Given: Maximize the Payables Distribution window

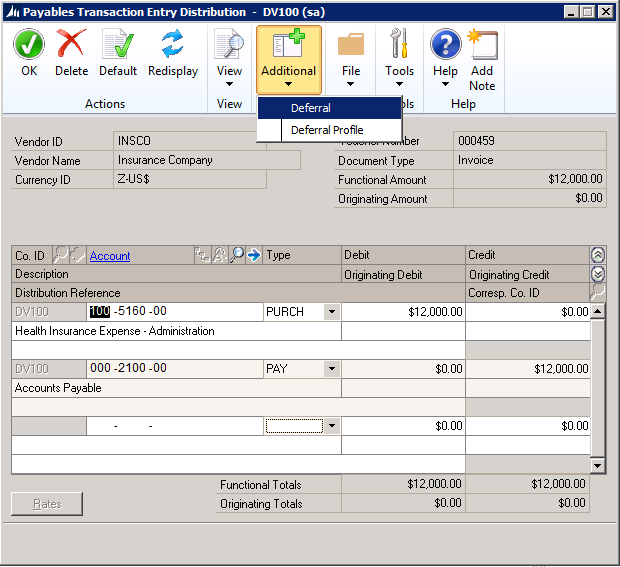Looking at the screenshot, I should click(588, 12).
